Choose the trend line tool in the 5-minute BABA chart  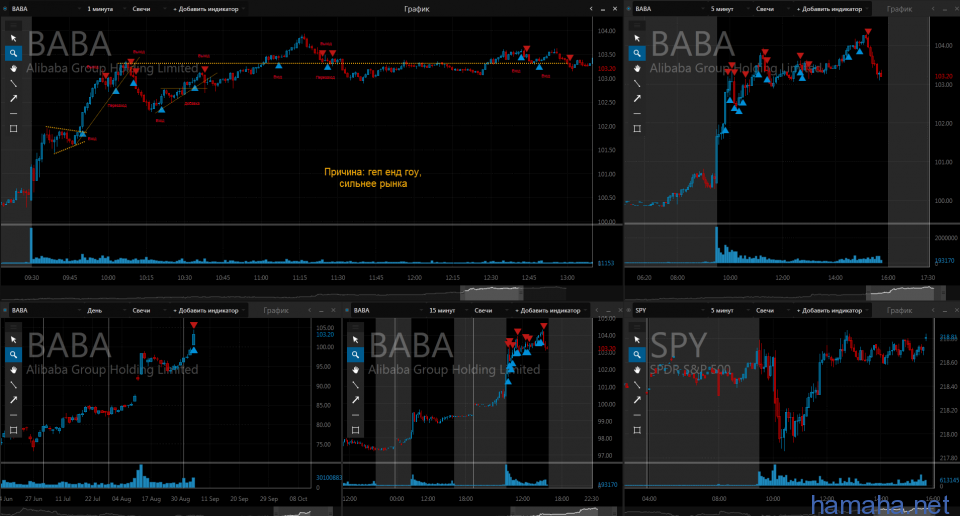point(637,83)
